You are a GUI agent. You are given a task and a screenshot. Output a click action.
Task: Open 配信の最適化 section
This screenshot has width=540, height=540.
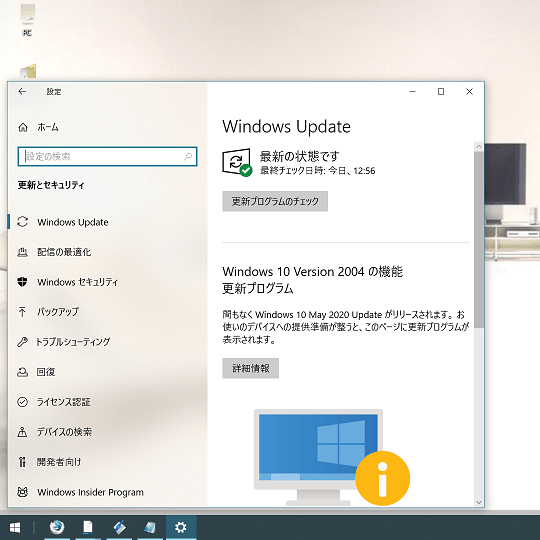coord(64,252)
